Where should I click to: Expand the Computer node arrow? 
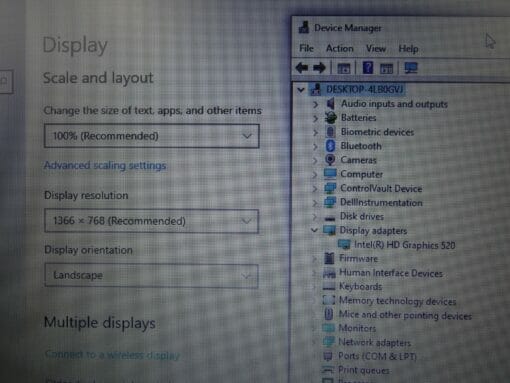tap(315, 174)
